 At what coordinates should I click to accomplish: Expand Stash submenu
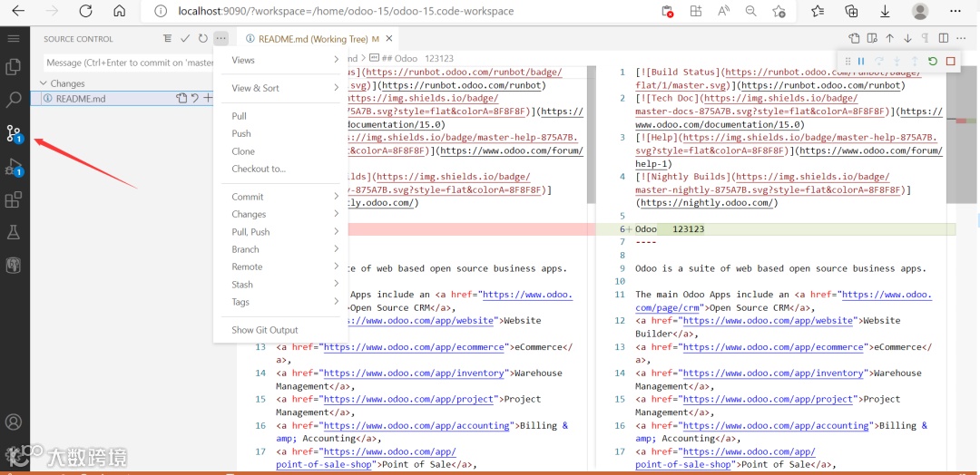coord(280,284)
